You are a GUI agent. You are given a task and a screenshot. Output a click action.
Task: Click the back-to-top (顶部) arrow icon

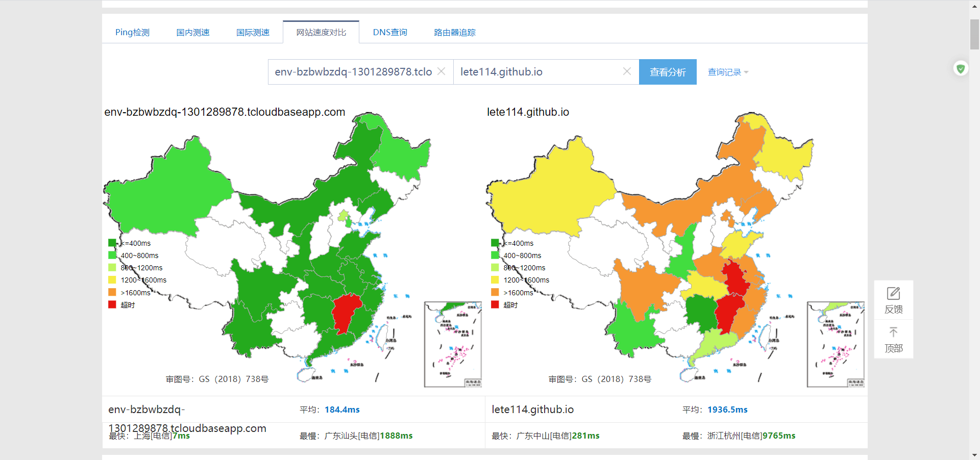893,333
